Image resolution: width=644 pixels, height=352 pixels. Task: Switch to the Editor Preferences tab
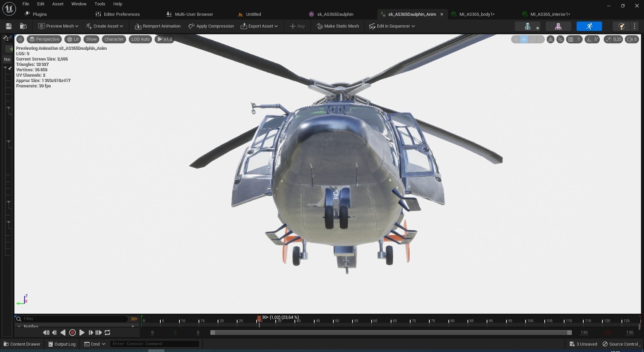pos(118,14)
